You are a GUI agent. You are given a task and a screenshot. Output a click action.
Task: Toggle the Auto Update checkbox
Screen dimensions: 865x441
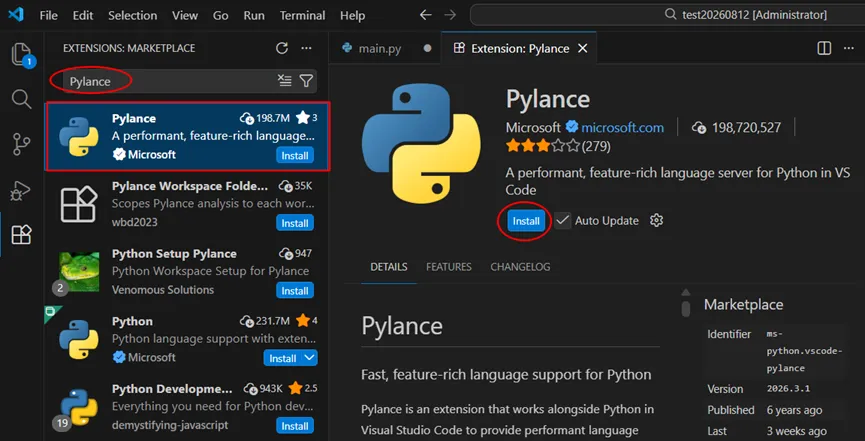coord(563,220)
